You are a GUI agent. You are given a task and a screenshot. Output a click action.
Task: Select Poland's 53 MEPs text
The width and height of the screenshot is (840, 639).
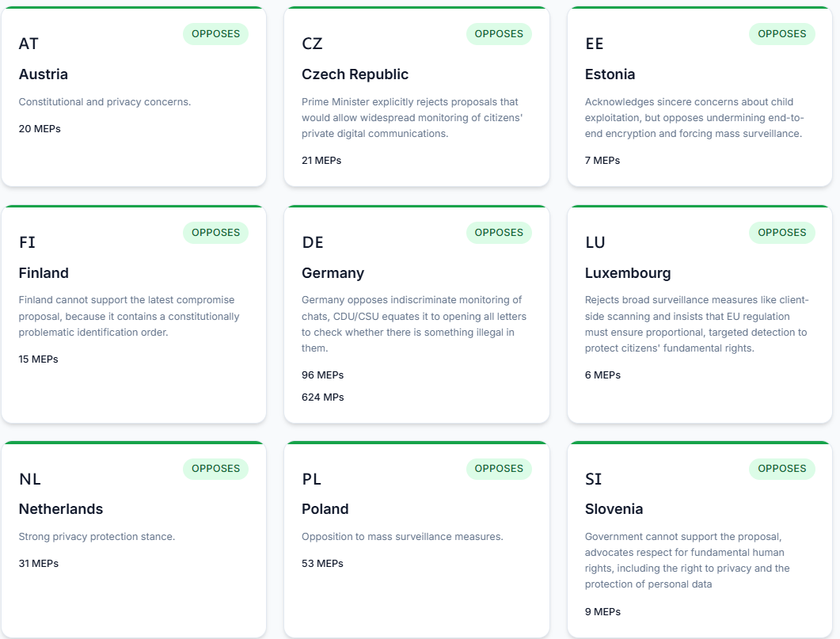point(322,564)
